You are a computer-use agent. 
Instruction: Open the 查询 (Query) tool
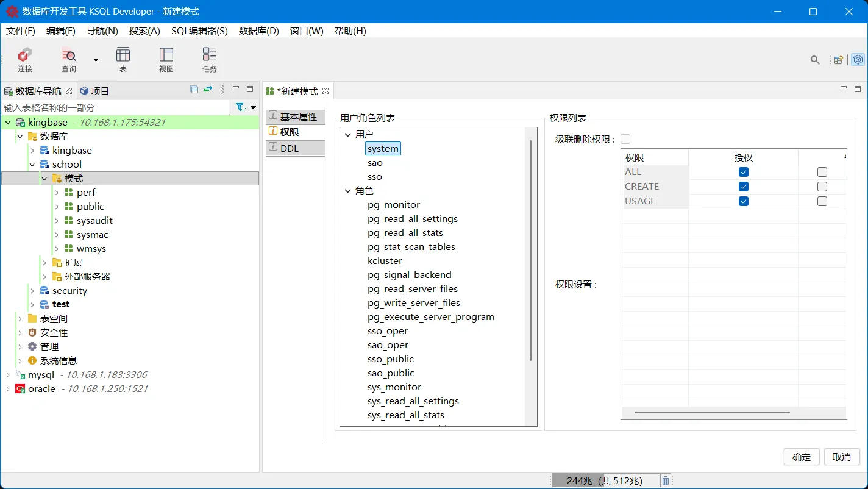68,59
